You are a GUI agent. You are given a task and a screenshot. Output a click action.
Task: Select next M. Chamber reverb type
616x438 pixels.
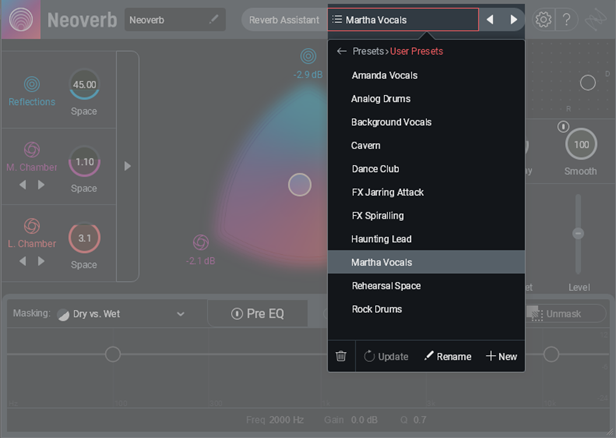(41, 184)
